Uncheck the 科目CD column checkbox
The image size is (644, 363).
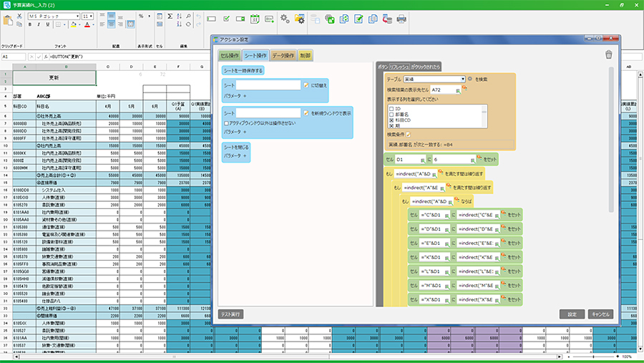pyautogui.click(x=390, y=119)
